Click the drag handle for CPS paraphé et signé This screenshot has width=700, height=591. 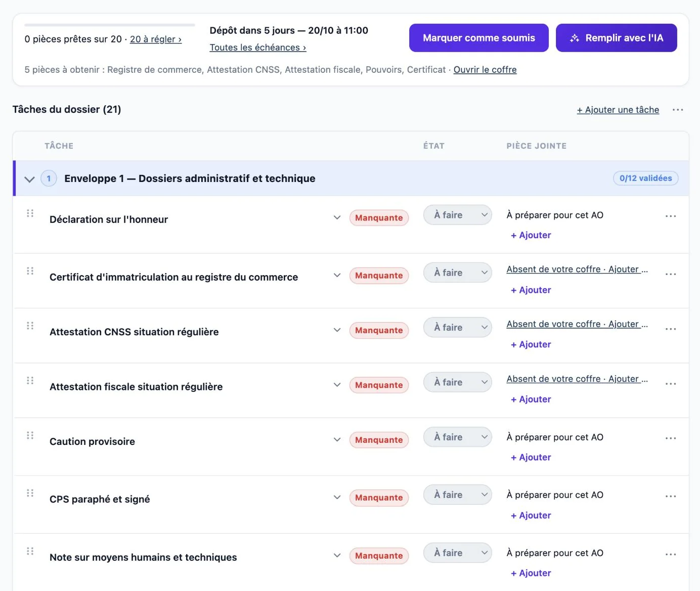click(30, 493)
